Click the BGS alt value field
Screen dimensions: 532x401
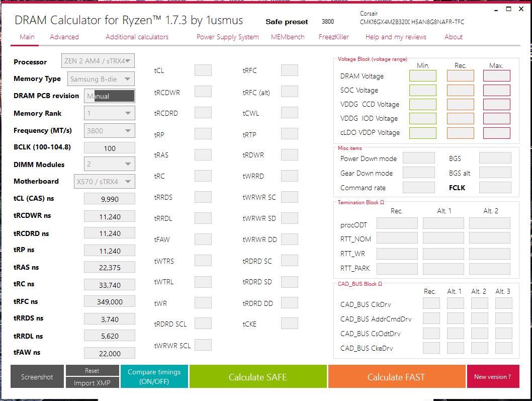pyautogui.click(x=495, y=173)
